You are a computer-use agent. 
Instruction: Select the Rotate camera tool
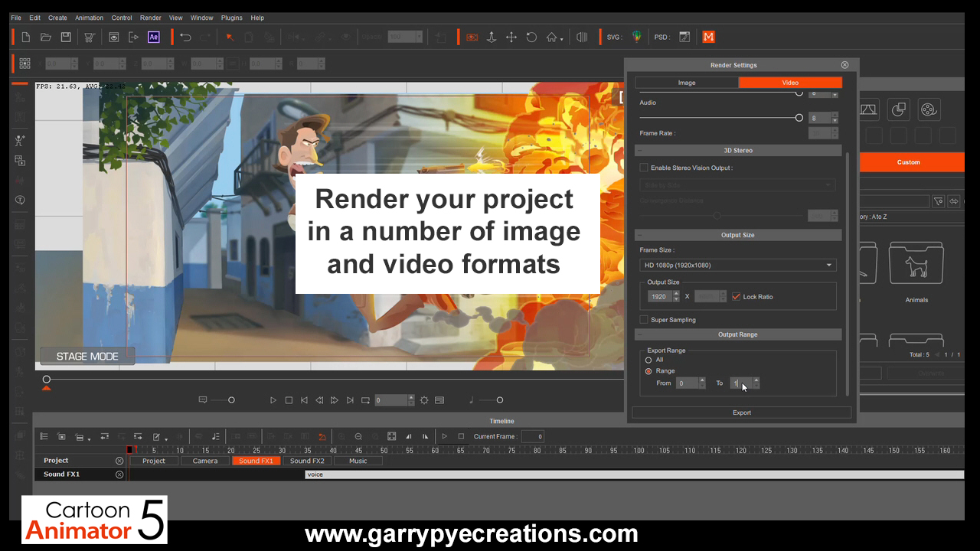coord(531,37)
